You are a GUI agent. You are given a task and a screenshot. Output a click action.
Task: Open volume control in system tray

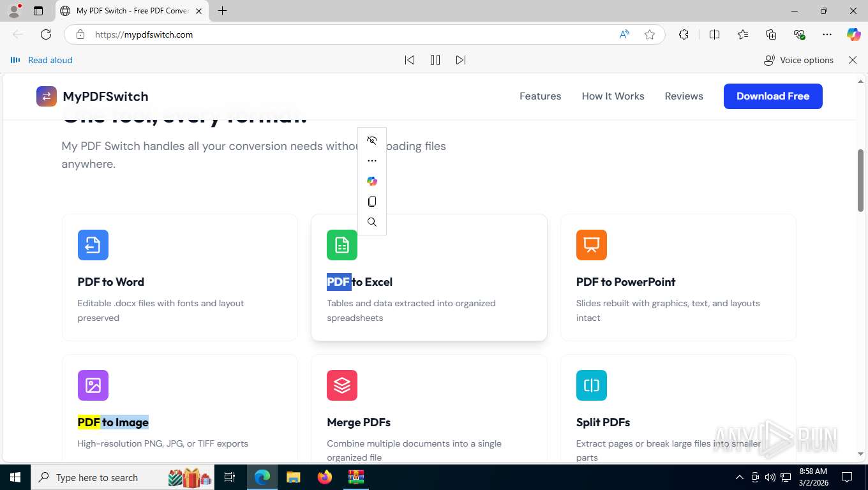(770, 477)
